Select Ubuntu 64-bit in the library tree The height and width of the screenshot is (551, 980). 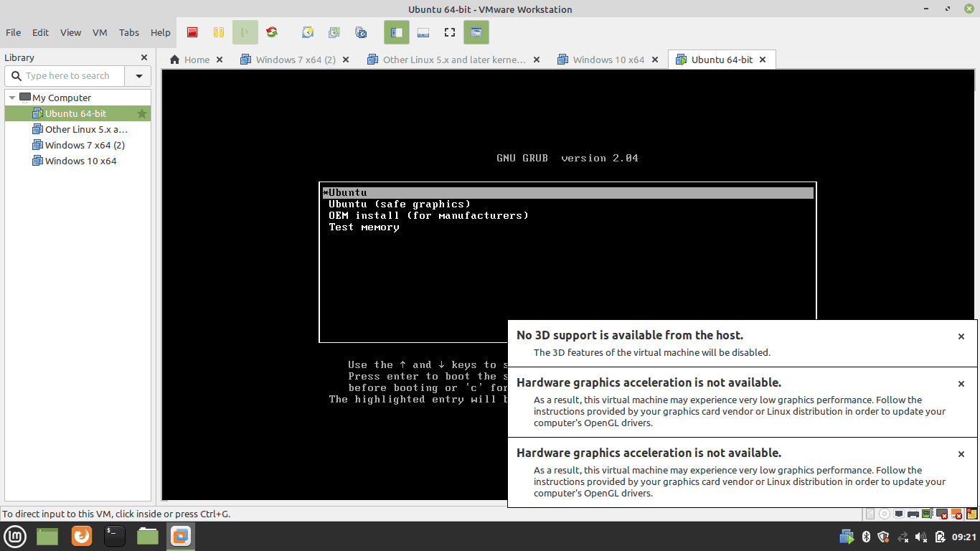tap(77, 113)
